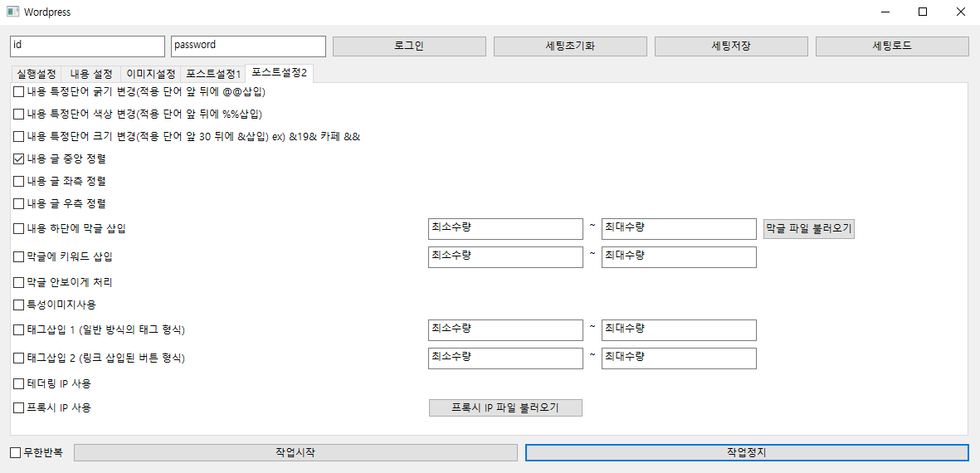Click 최대수량 field for 태그삽입 2
The image size is (980, 473).
pos(679,358)
